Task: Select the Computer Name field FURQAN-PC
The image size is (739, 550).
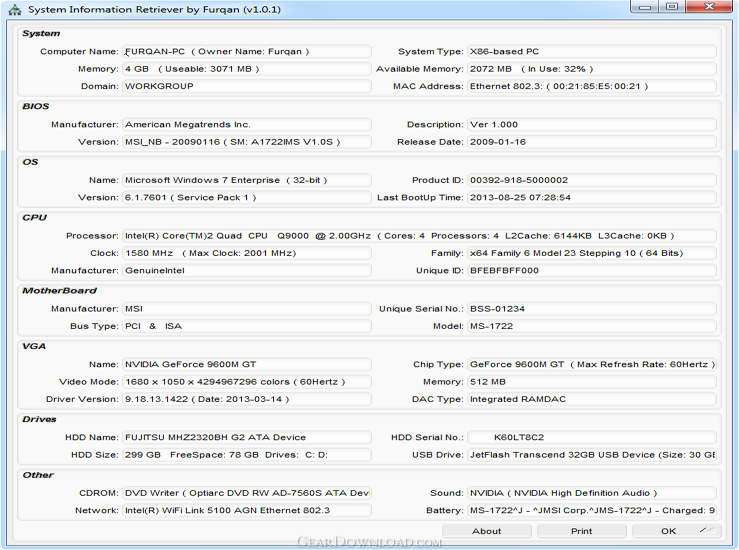Action: [x=247, y=51]
